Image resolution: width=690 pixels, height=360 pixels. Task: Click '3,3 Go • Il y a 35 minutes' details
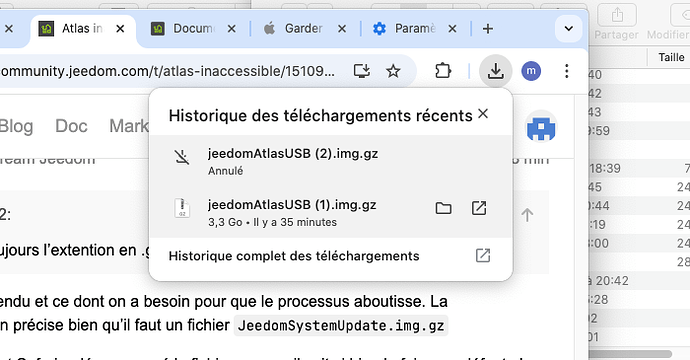tap(272, 222)
